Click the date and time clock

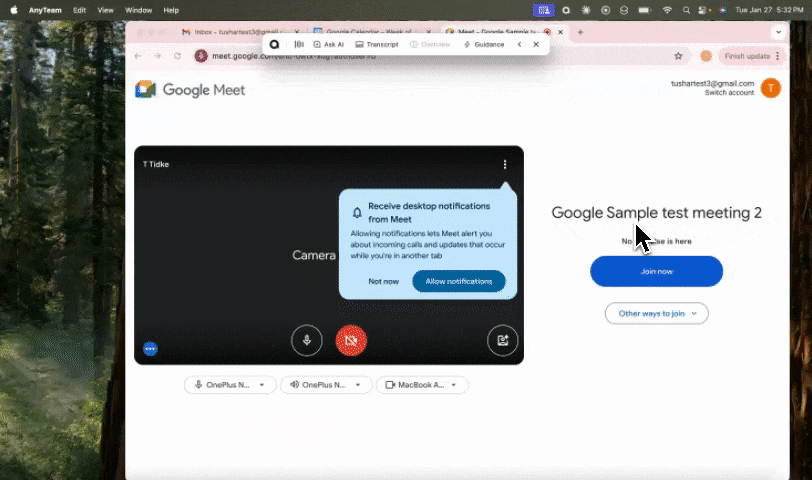click(x=770, y=10)
